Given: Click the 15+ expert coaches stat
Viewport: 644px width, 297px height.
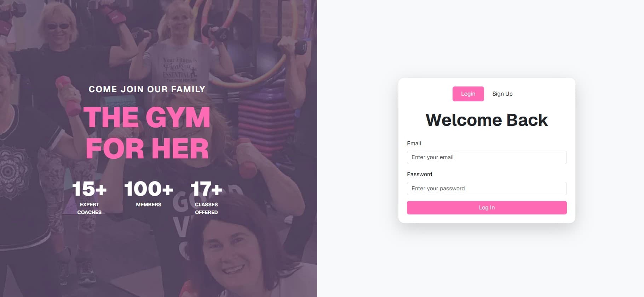Looking at the screenshot, I should (89, 189).
